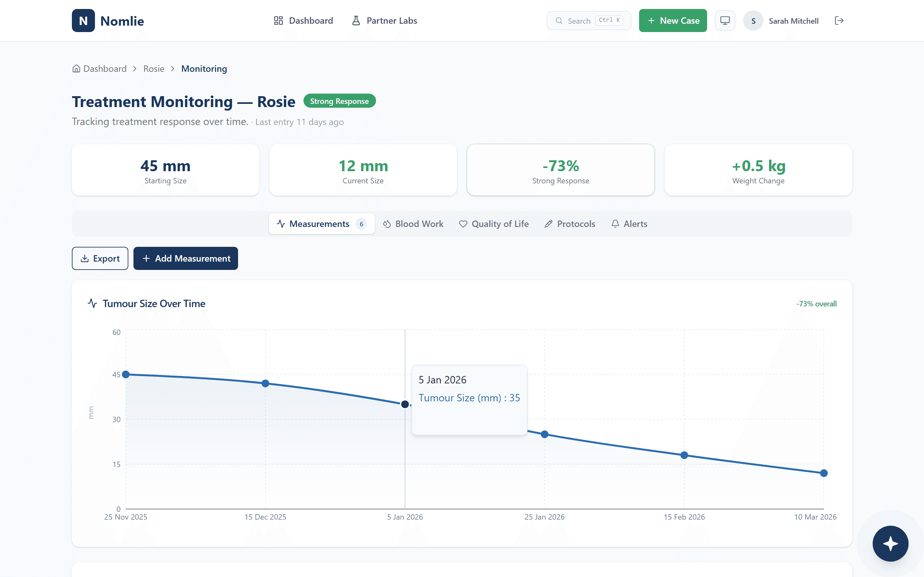
Task: Open the sparkle AI assistant button
Action: point(890,543)
